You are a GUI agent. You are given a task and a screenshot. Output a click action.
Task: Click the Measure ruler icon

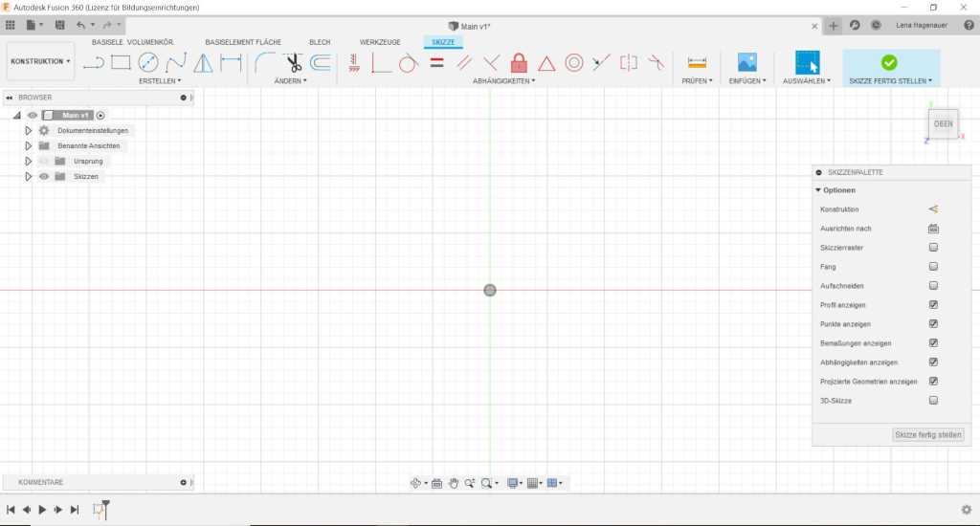point(697,62)
